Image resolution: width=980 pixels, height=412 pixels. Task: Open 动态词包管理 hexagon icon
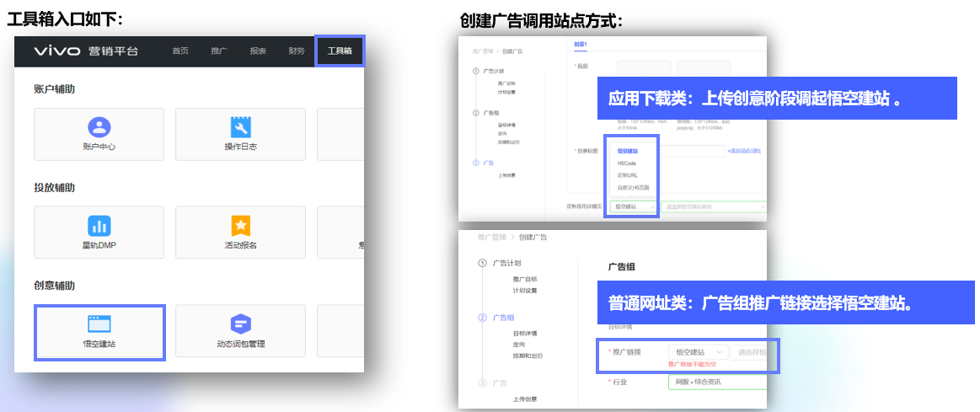241,325
